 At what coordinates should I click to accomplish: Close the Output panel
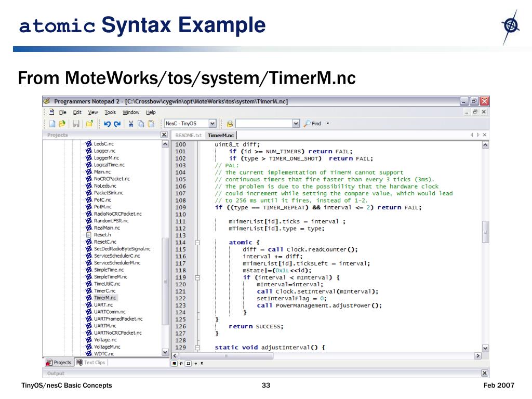tap(485, 373)
